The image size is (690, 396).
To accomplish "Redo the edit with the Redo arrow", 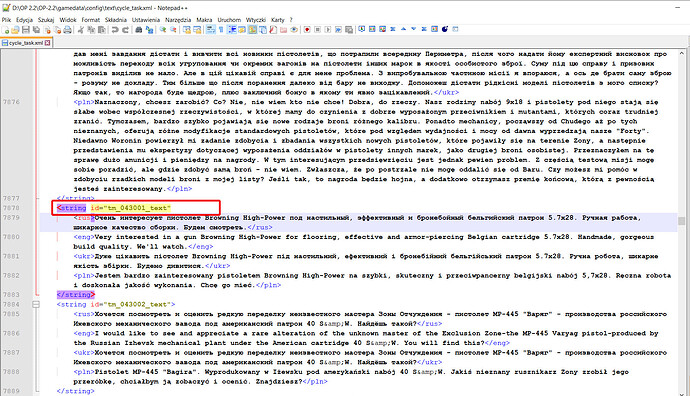I will 125,29.
